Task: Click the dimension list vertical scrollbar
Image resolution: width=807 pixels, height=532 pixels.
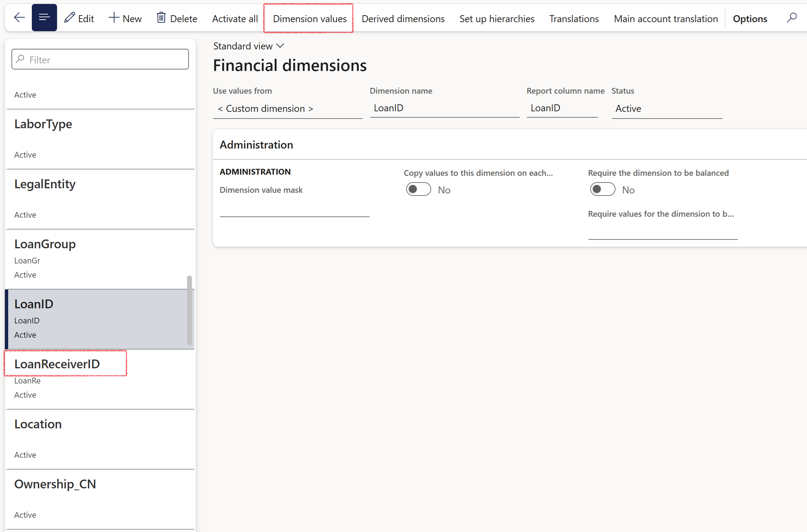Action: [189, 311]
